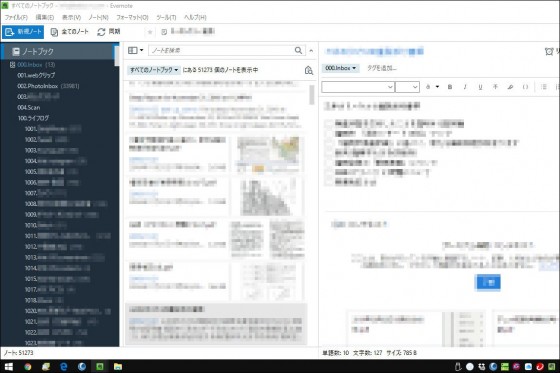This screenshot has width=560, height=373.
Task: Open the Tools menu
Action: pyautogui.click(x=166, y=17)
